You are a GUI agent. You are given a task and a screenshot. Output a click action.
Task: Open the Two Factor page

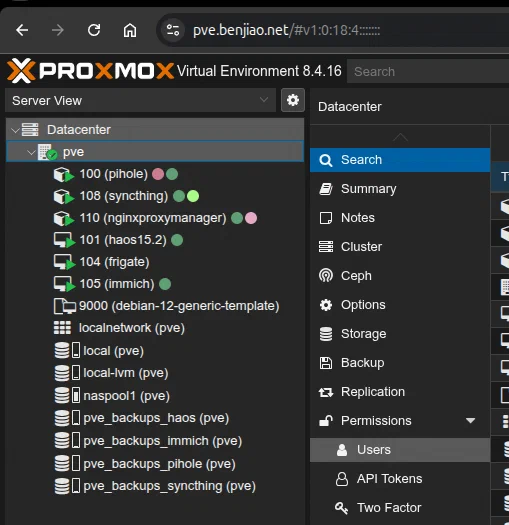400,508
